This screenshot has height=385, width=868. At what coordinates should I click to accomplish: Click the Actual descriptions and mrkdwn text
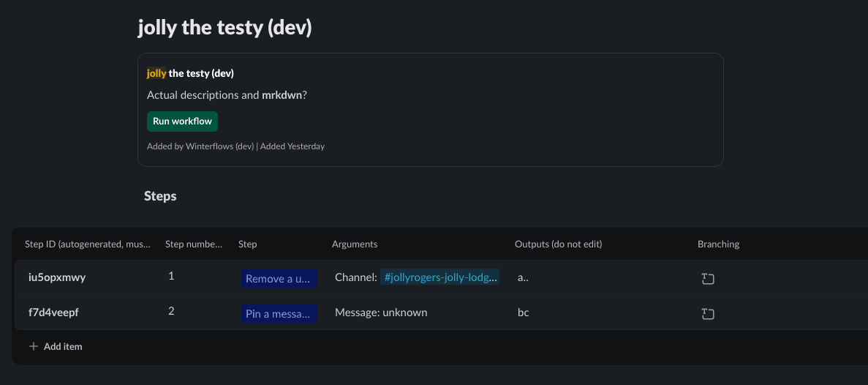click(227, 95)
